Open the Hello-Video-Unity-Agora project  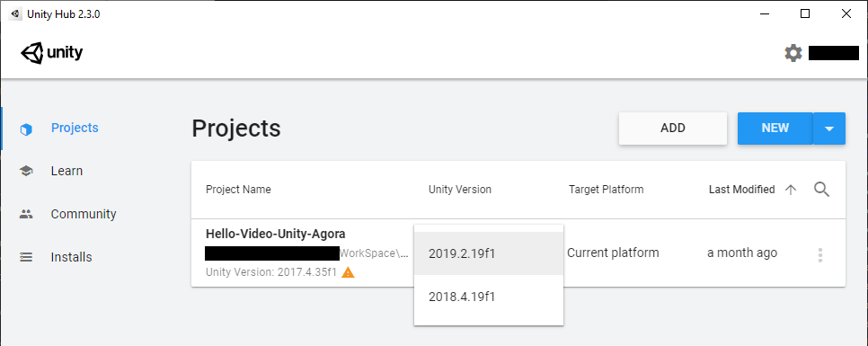pos(276,234)
